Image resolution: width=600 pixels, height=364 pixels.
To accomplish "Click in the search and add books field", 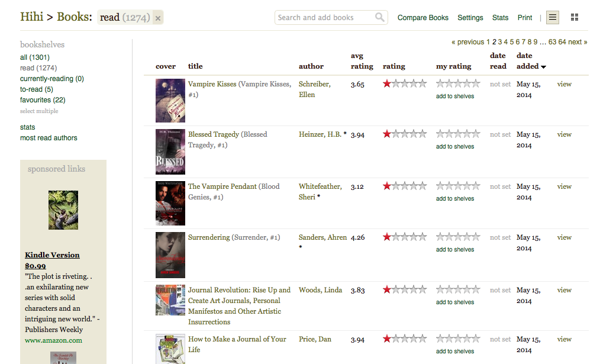I will point(324,18).
